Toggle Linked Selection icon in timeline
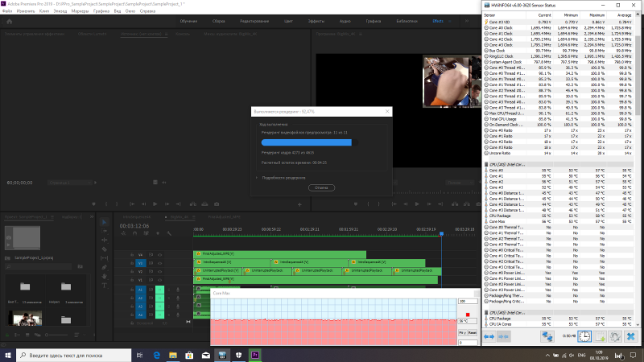This screenshot has height=362, width=644. click(x=147, y=233)
